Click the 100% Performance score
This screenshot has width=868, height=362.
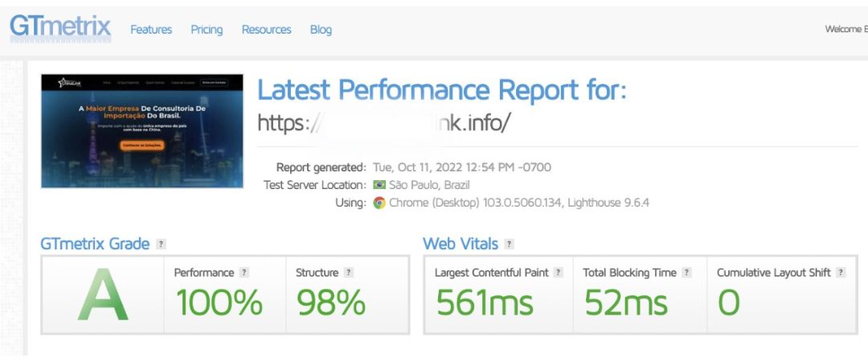(x=219, y=302)
